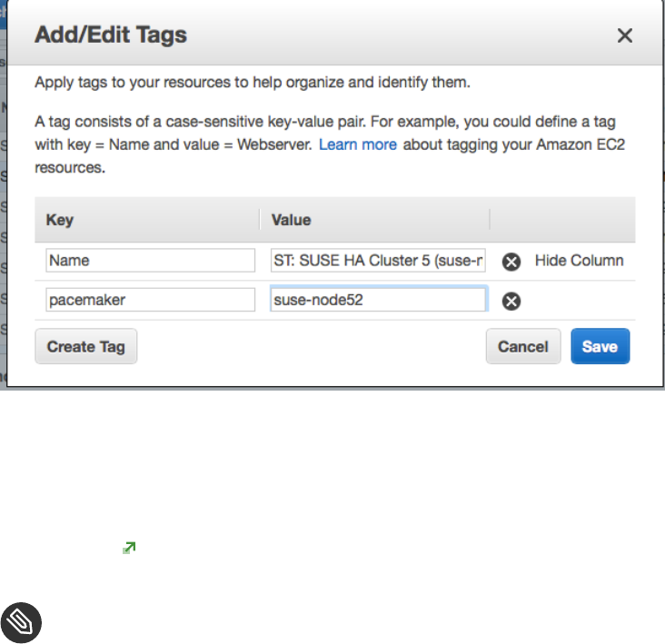Image resolution: width=665 pixels, height=644 pixels.
Task: Click the Add/Edit Tags dialog title
Action: 111,36
